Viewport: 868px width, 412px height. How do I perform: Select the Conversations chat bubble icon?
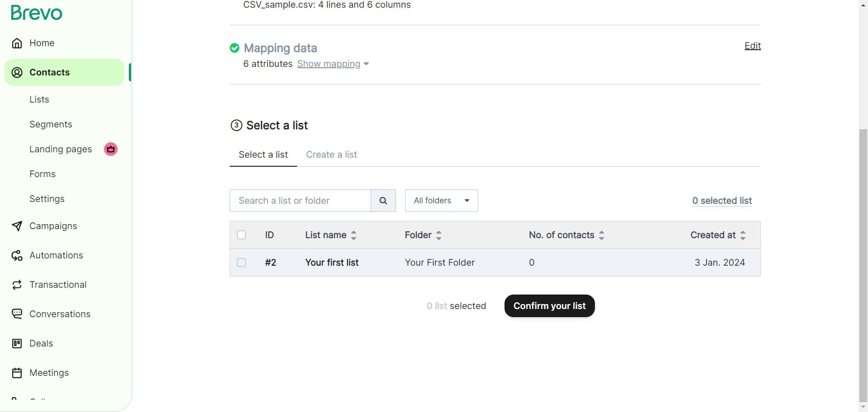(17, 314)
